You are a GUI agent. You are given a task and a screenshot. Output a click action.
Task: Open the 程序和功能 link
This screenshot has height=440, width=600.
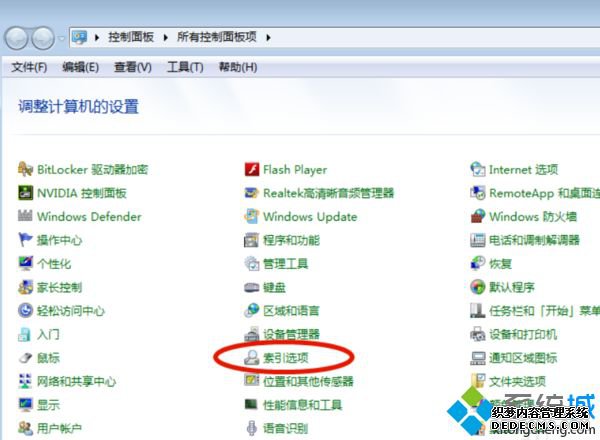coord(291,240)
